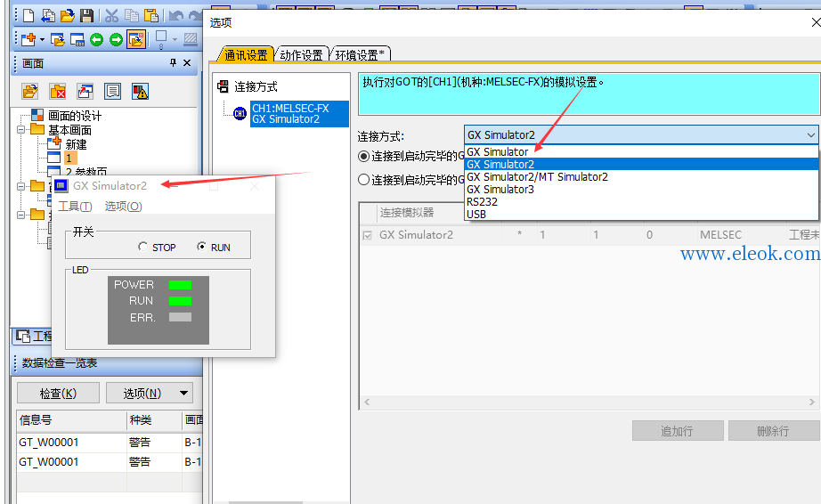Screen dimensions: 821x504
Task: Toggle the GX Simulator2 table row checkbox
Action: (368, 235)
